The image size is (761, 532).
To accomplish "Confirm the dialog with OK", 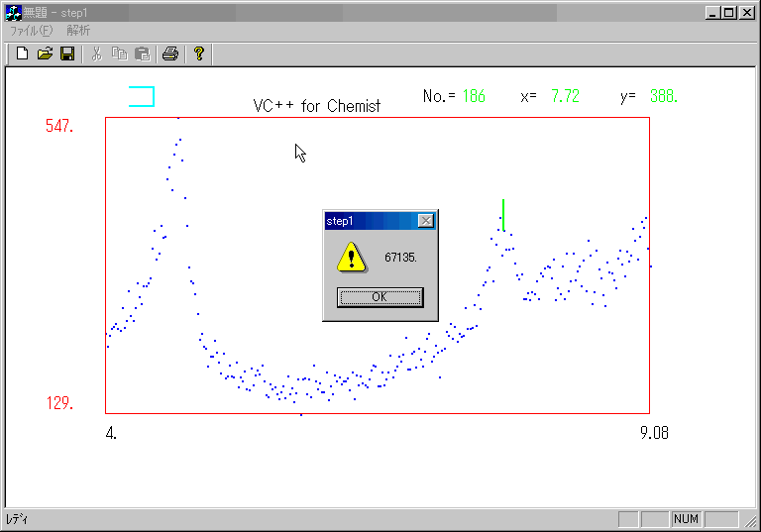I will click(380, 297).
